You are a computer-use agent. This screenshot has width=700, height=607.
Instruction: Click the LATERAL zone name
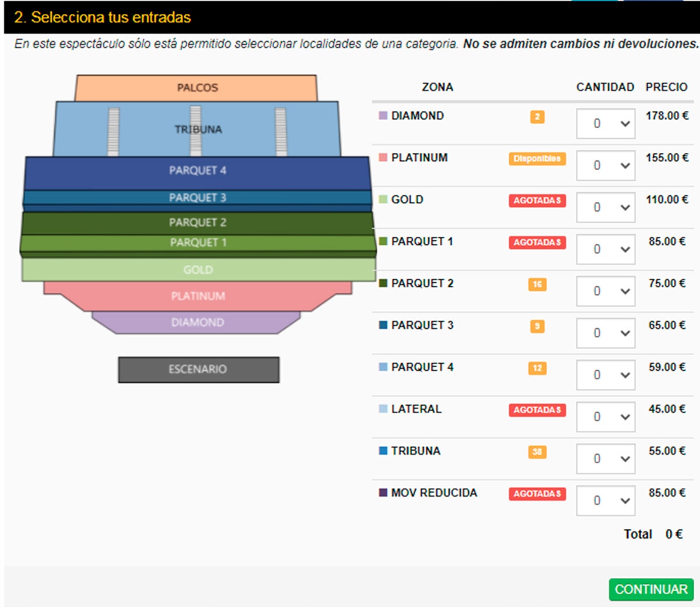point(416,409)
